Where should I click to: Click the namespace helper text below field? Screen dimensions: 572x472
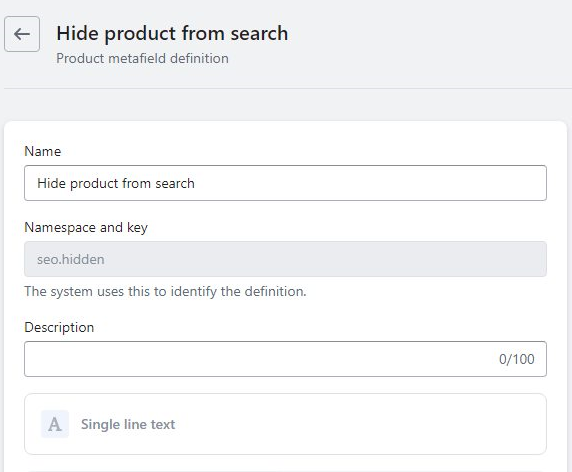165,291
